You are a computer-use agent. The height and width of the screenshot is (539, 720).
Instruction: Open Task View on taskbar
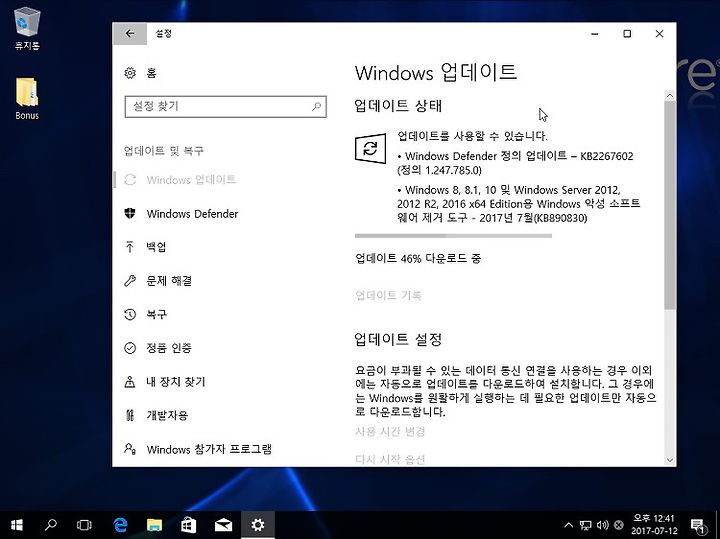pyautogui.click(x=84, y=525)
